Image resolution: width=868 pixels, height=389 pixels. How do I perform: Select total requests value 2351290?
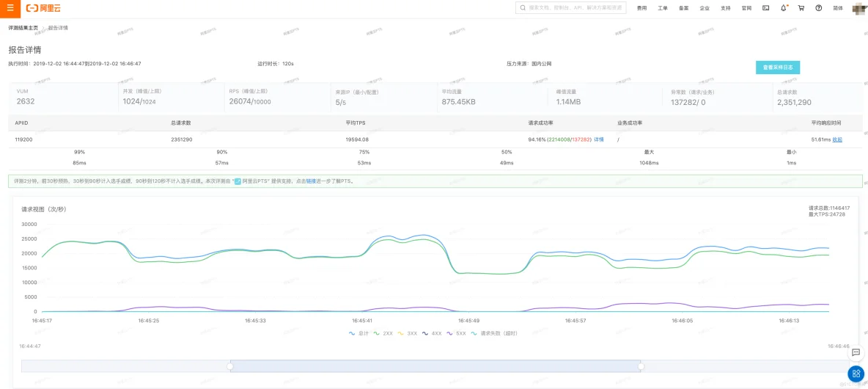click(x=182, y=139)
